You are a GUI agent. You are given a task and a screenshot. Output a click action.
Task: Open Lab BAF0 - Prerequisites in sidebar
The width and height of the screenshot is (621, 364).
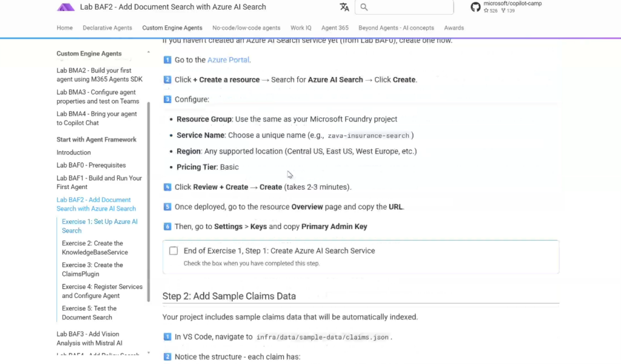[x=91, y=165]
